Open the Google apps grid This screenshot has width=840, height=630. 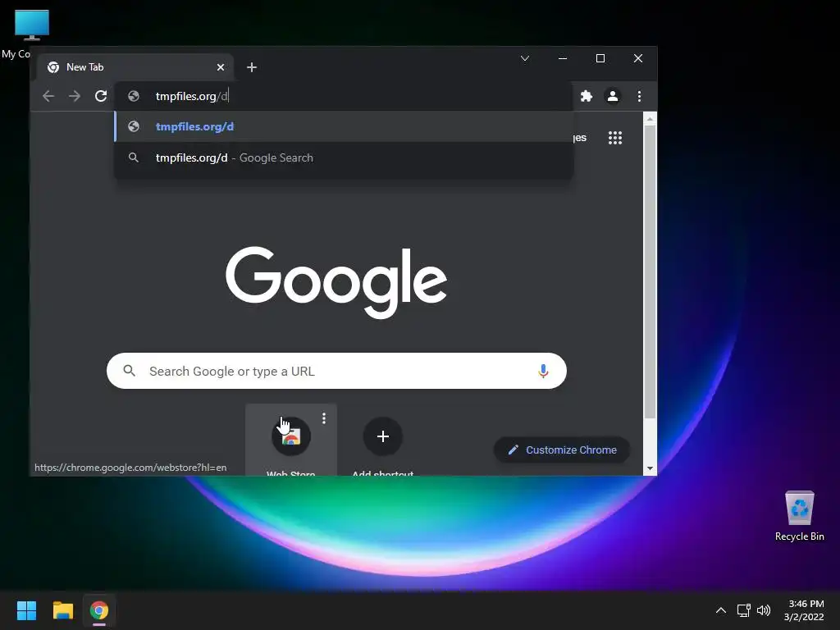(615, 138)
